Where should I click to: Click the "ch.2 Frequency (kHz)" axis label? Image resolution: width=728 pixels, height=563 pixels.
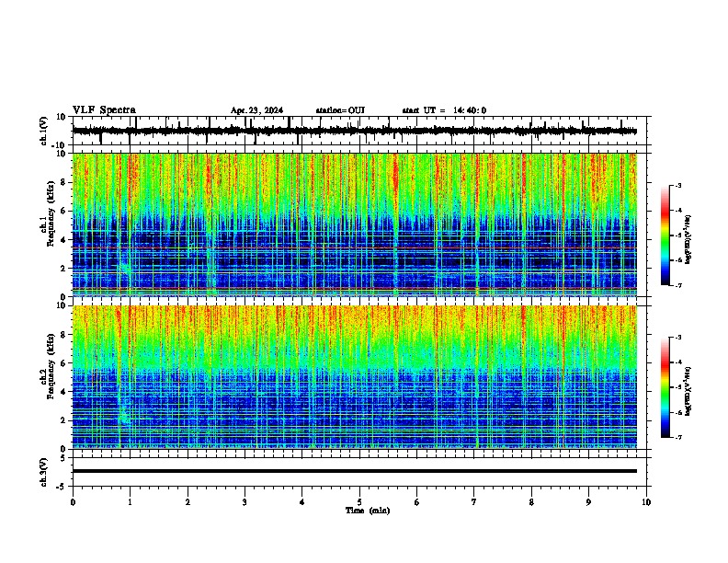pos(46,366)
